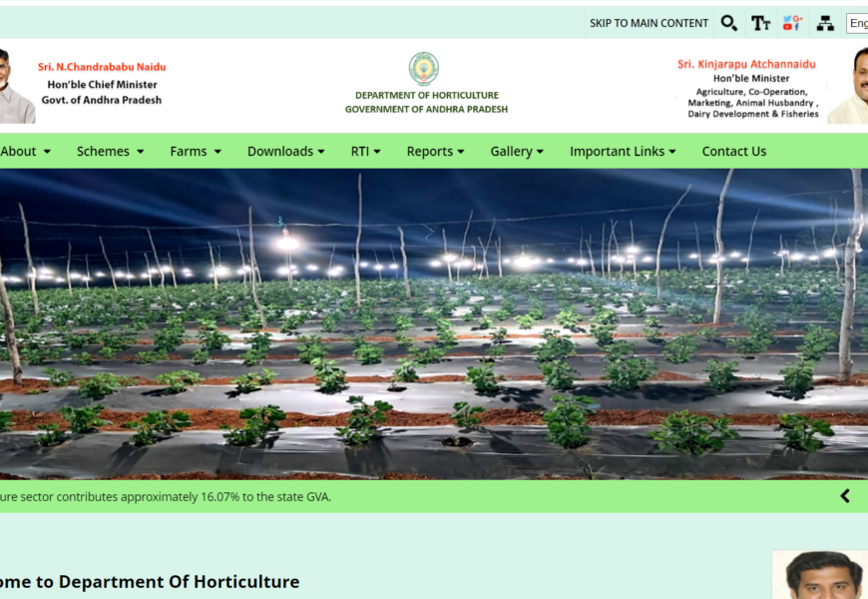868x599 pixels.
Task: Click the Andhra Pradesh government emblem logo
Action: coord(424,69)
